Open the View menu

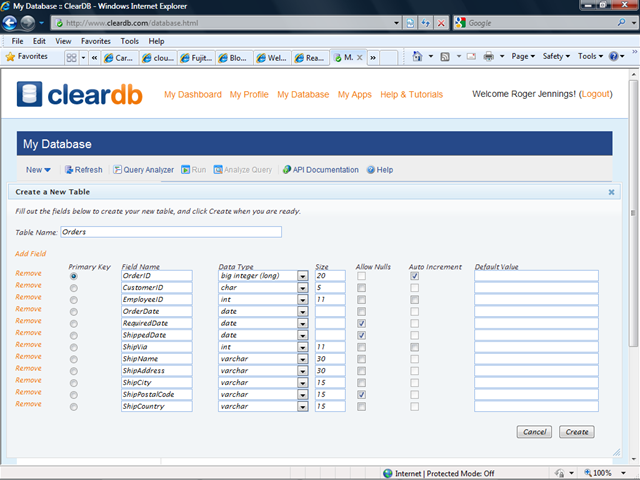pyautogui.click(x=63, y=41)
